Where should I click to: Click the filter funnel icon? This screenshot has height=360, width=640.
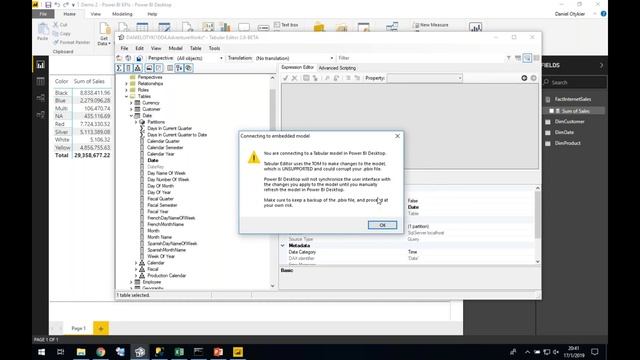click(509, 58)
